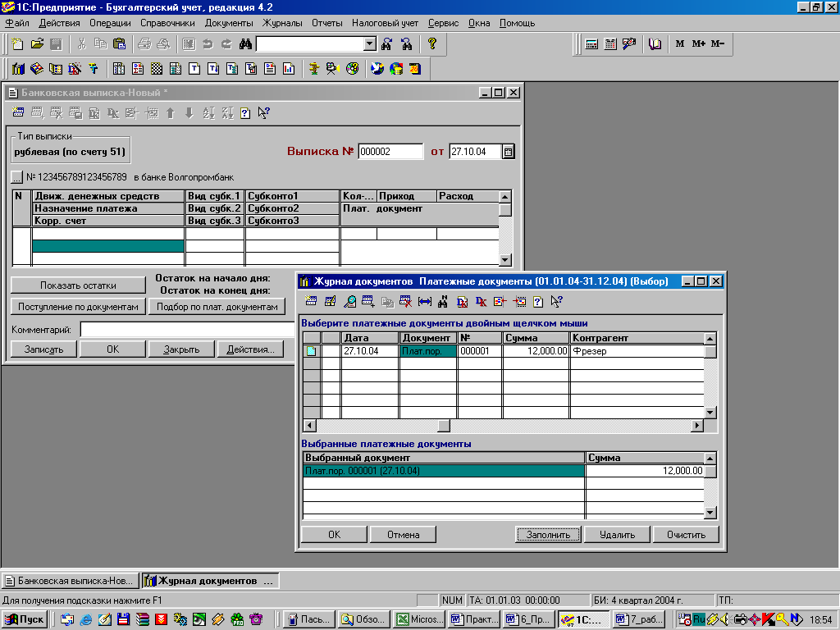
Task: Click the open book syntax helper icon
Action: [x=655, y=44]
